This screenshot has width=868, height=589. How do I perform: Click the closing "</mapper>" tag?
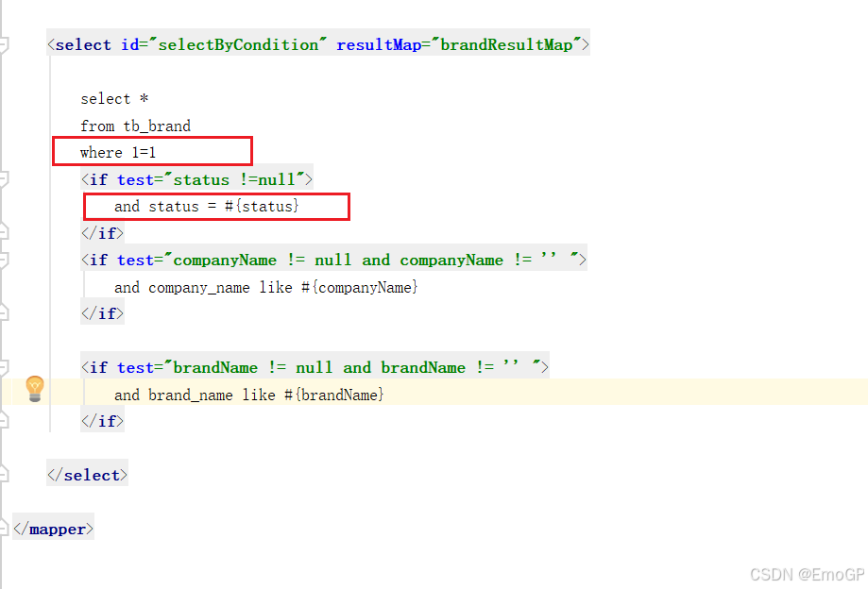tap(53, 530)
